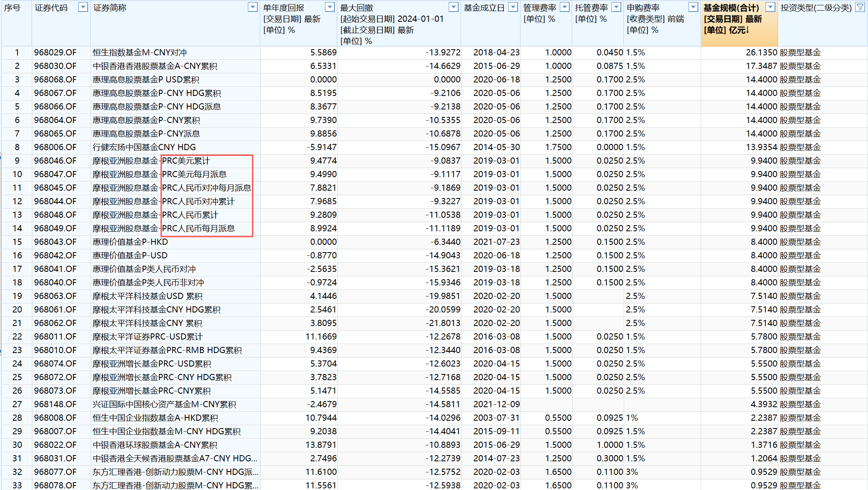The width and height of the screenshot is (868, 490).
Task: Click the 申购费率 header label
Action: click(643, 8)
